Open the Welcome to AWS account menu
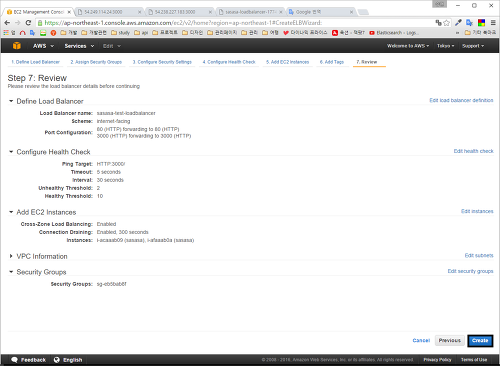This screenshot has width=500, height=366. click(x=408, y=46)
